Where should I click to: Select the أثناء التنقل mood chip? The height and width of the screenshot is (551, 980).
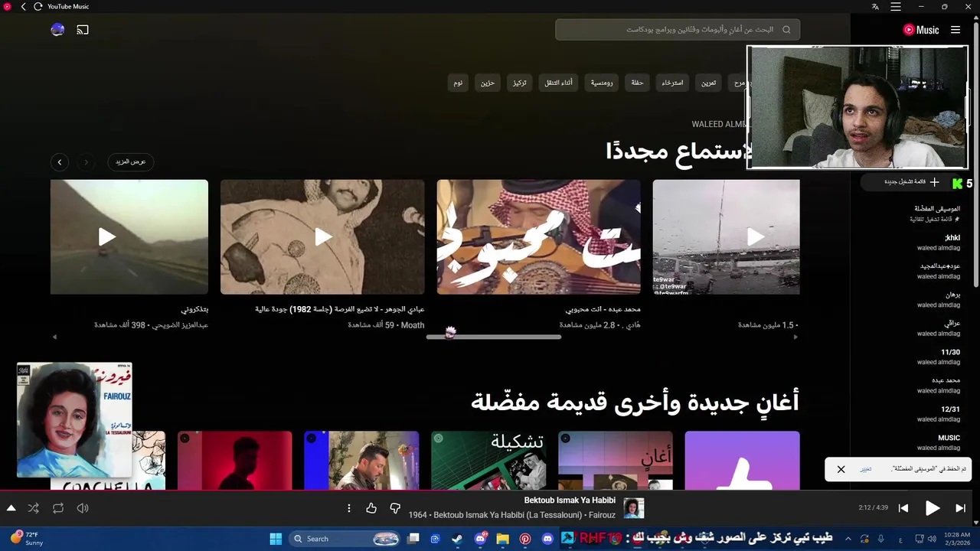click(558, 83)
